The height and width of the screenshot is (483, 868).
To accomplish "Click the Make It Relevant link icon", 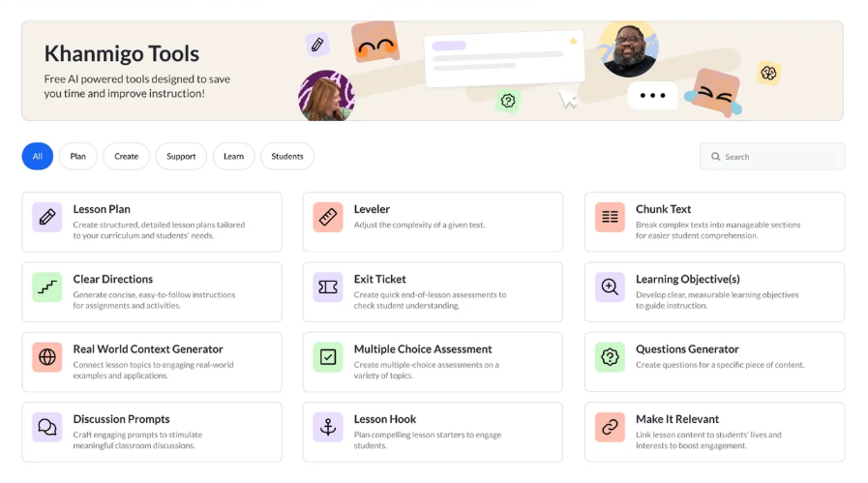I will coord(610,427).
